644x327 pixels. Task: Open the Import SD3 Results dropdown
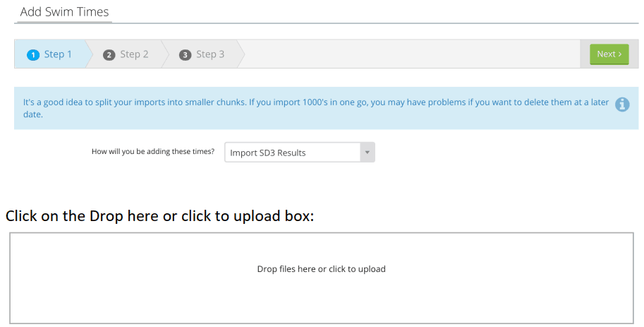coord(300,153)
